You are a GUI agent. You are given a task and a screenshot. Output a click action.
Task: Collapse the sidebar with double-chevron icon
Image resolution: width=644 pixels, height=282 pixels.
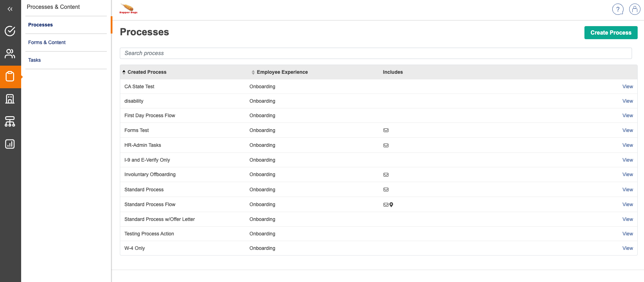10,9
